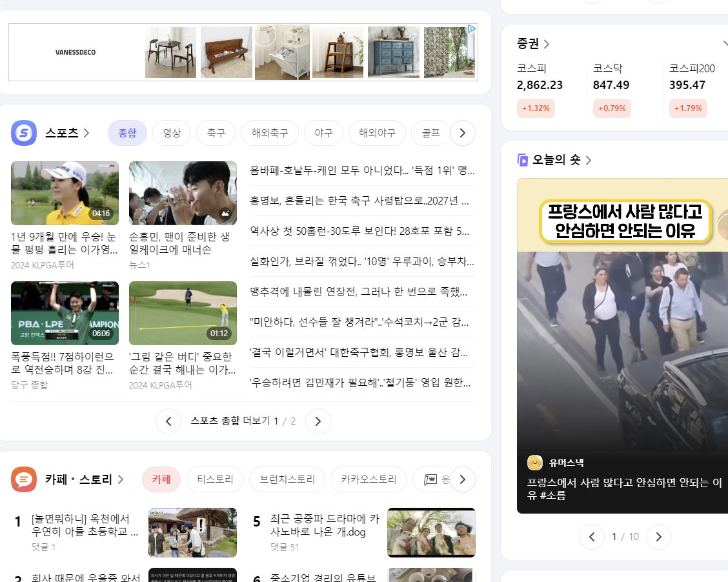Click the blue dresser ad image
The image size is (728, 582).
click(x=394, y=52)
